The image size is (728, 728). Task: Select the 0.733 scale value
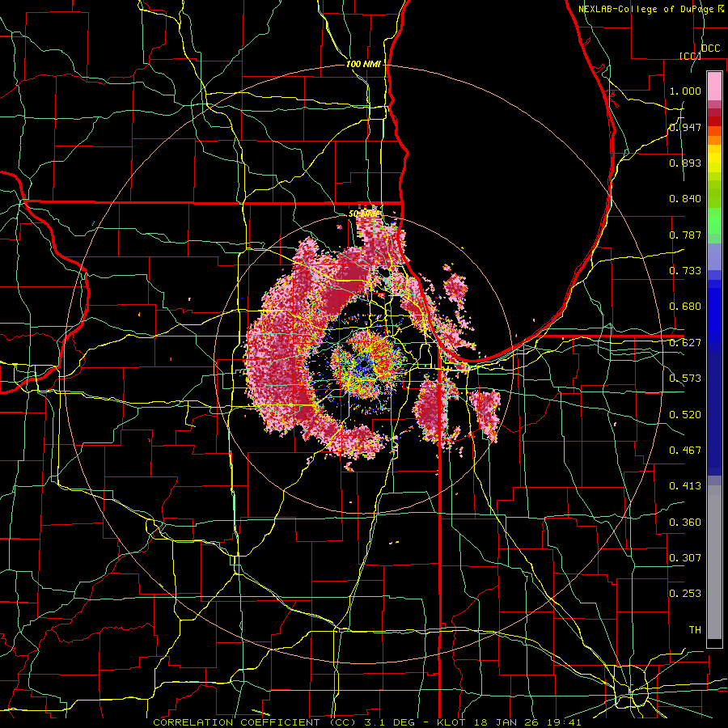click(x=685, y=271)
